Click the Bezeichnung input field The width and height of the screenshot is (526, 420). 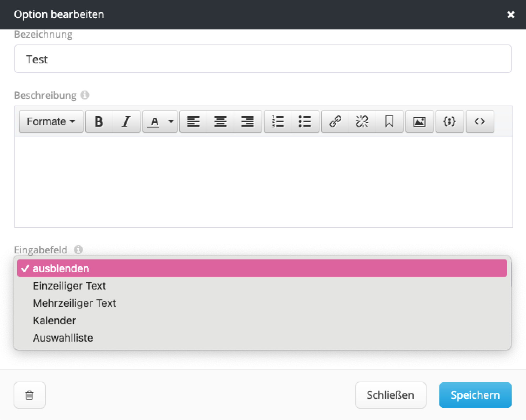point(262,59)
